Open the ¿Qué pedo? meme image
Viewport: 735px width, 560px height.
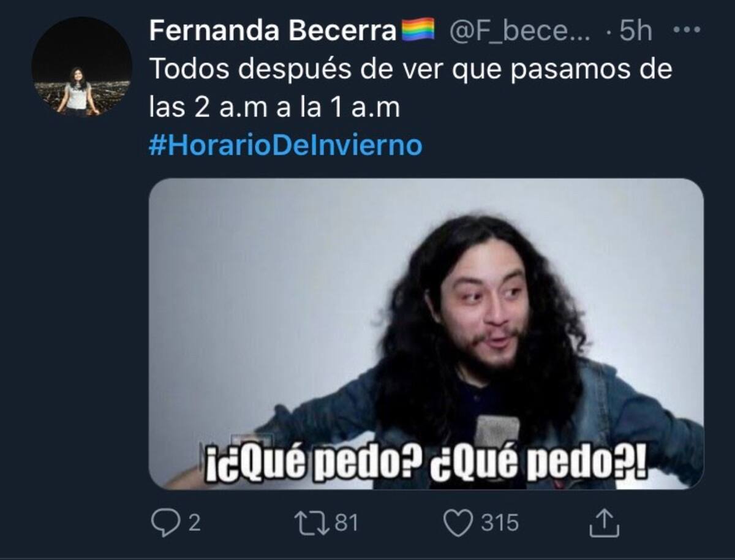coord(426,334)
